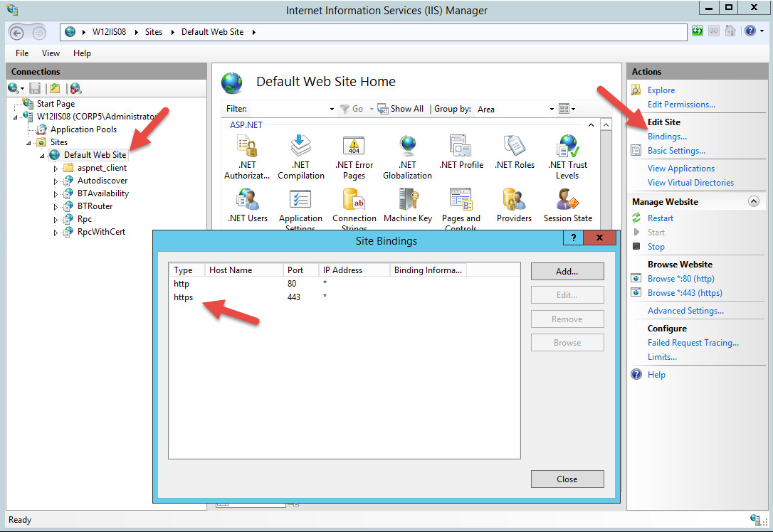Screen dimensions: 773x532
Task: Open the Filter dropdown arrow
Action: (332, 109)
